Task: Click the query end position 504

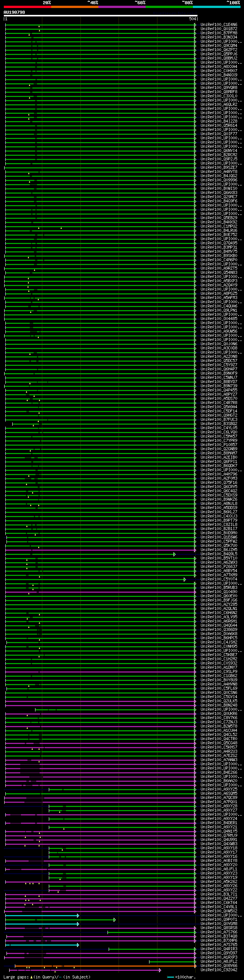Action: (x=193, y=19)
